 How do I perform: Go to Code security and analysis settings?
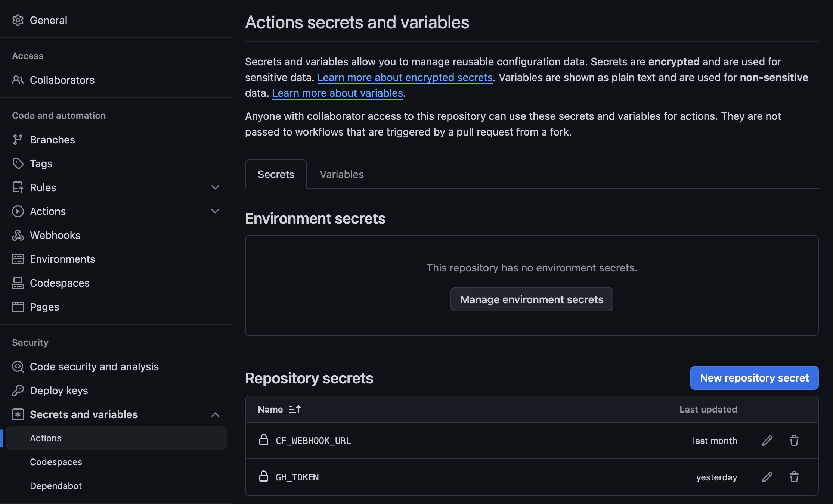94,367
